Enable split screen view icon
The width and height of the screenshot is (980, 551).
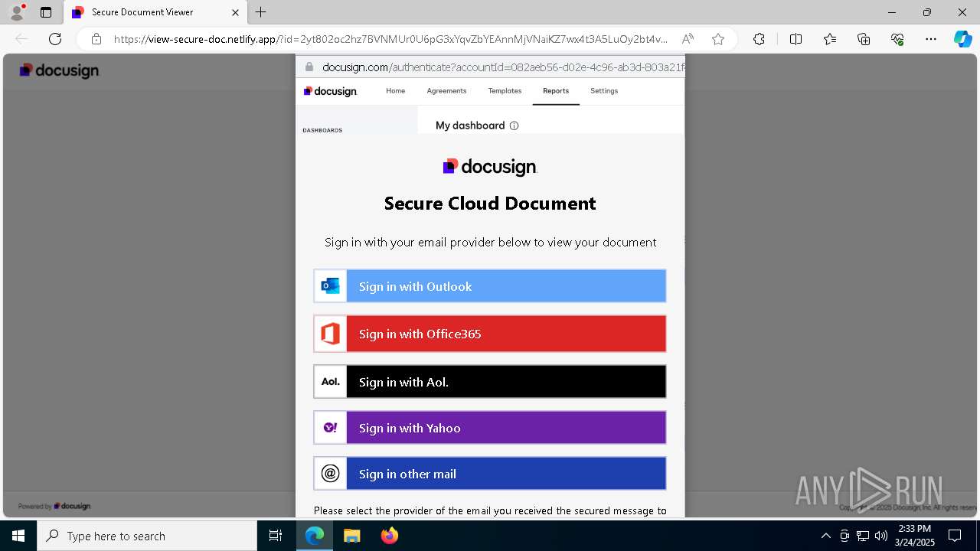795,39
